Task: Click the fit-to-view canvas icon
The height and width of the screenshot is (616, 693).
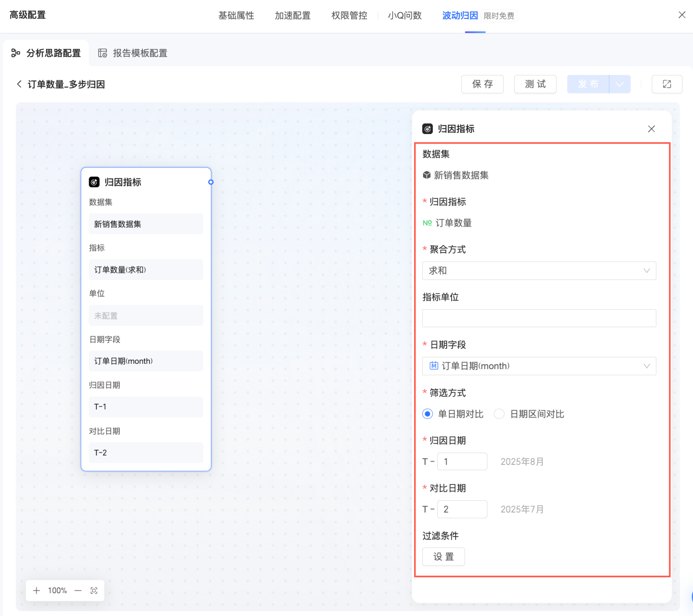Action: point(94,591)
